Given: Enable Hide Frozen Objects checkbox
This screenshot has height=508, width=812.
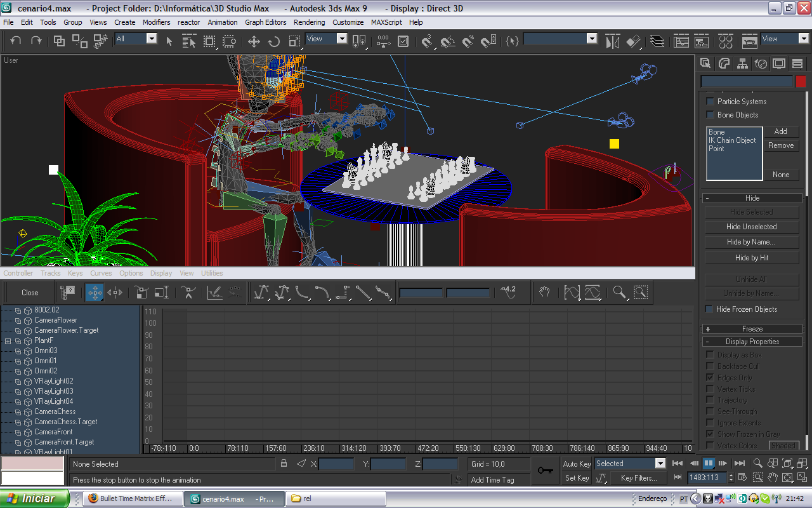Looking at the screenshot, I should [x=709, y=309].
